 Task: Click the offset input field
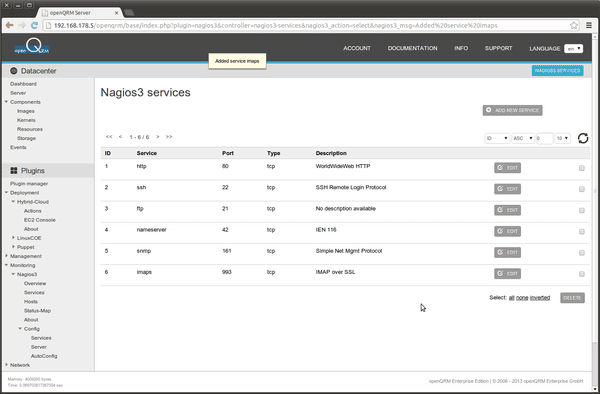(x=545, y=138)
